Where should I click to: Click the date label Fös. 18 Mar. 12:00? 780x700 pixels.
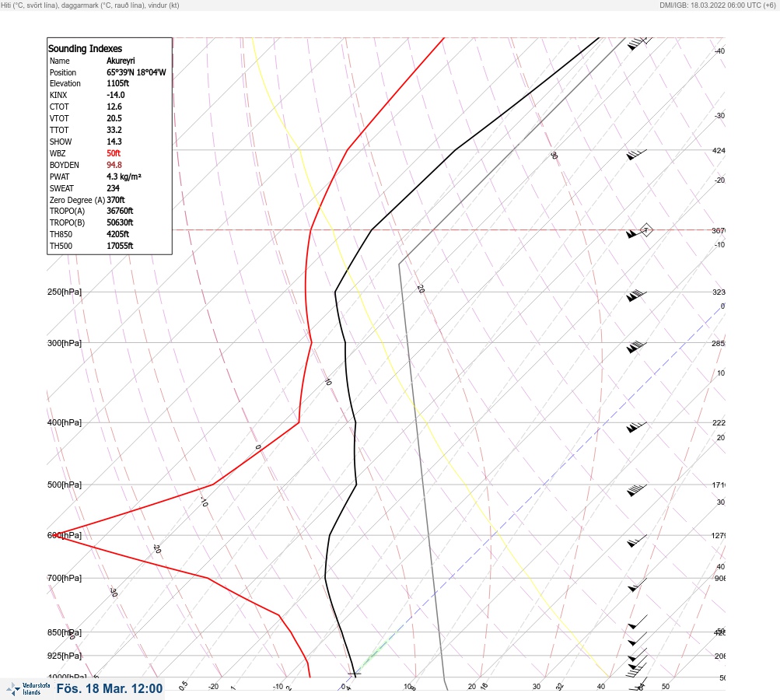coord(110,688)
